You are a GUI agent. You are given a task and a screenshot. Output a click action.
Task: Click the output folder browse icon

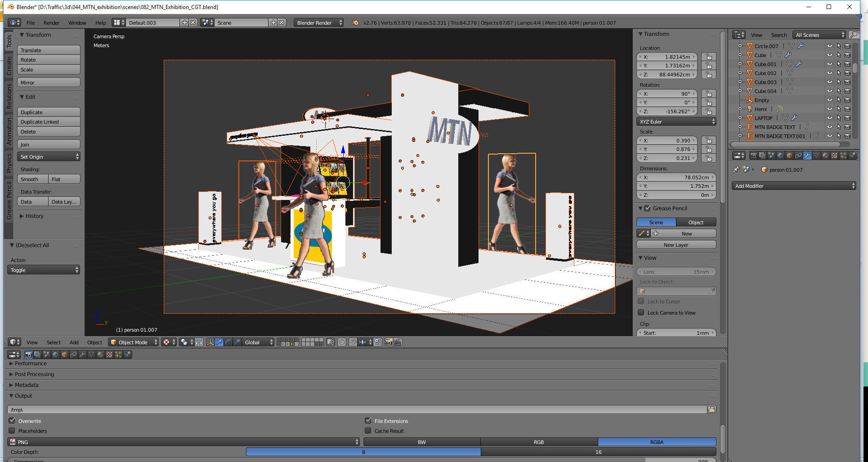(711, 409)
